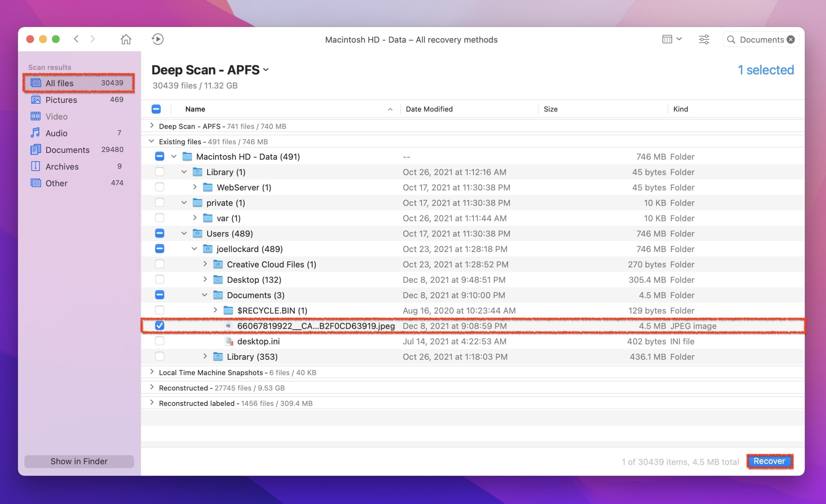Sort by the Name column header
The width and height of the screenshot is (826, 504).
[x=285, y=109]
